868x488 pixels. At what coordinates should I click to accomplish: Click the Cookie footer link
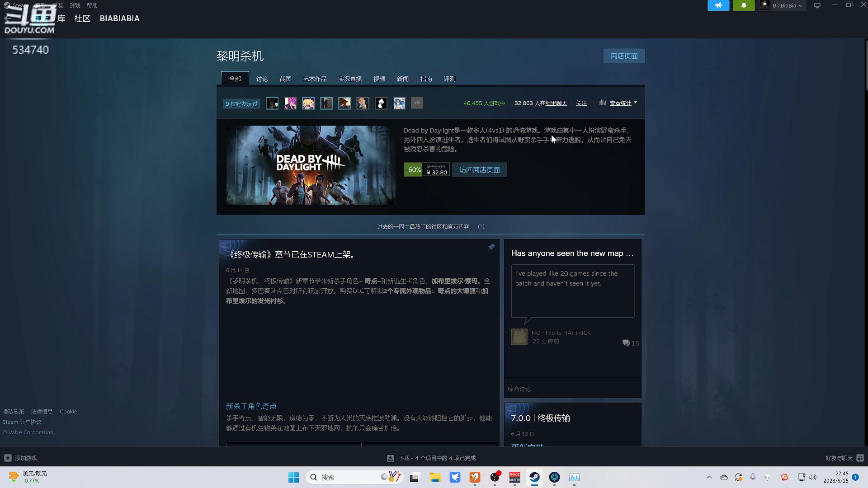[68, 412]
